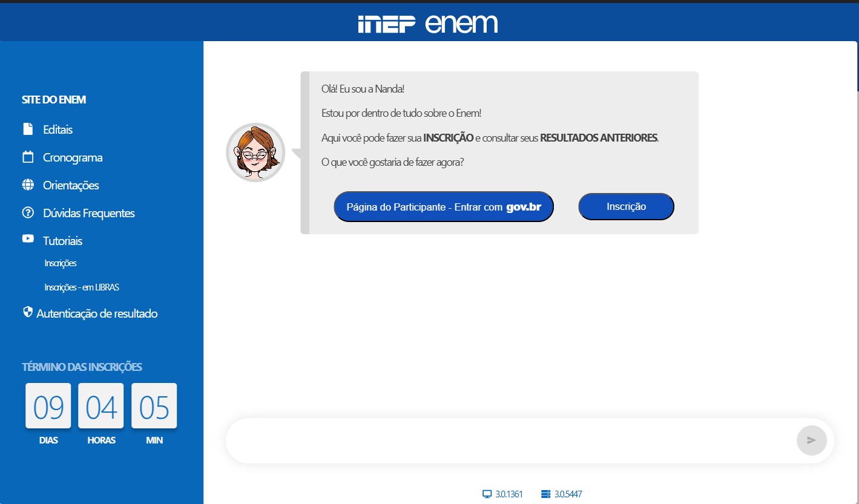The height and width of the screenshot is (504, 859).
Task: Click Nanda's avatar picture
Action: tap(255, 152)
